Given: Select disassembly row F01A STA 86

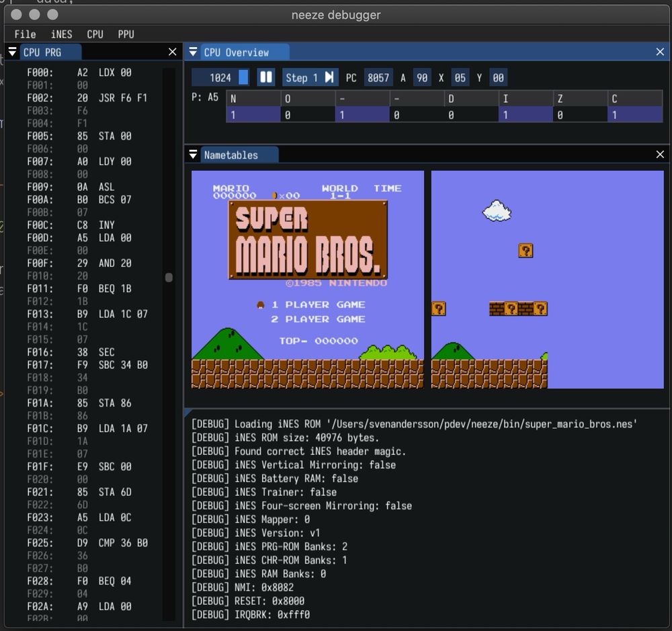Looking at the screenshot, I should coord(79,403).
